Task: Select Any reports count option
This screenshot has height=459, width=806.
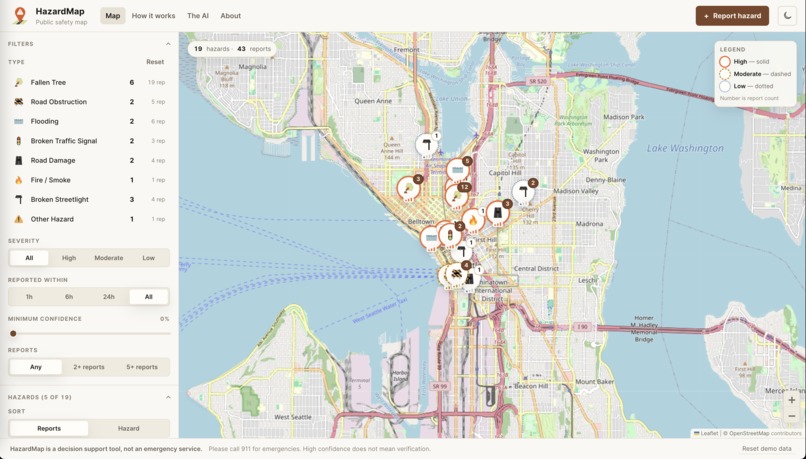Action: [35, 367]
